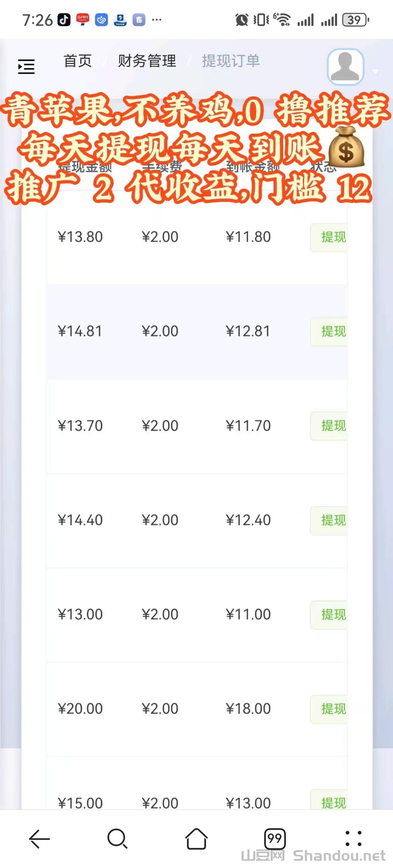Open the 99 tabs switcher

275,839
